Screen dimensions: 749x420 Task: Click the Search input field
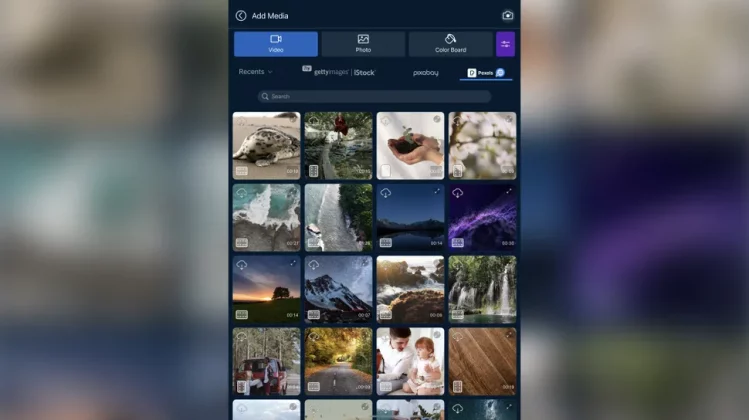coord(374,97)
